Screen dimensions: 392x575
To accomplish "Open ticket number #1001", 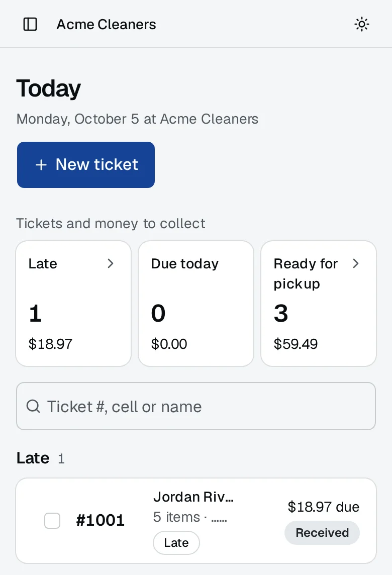I will click(100, 520).
